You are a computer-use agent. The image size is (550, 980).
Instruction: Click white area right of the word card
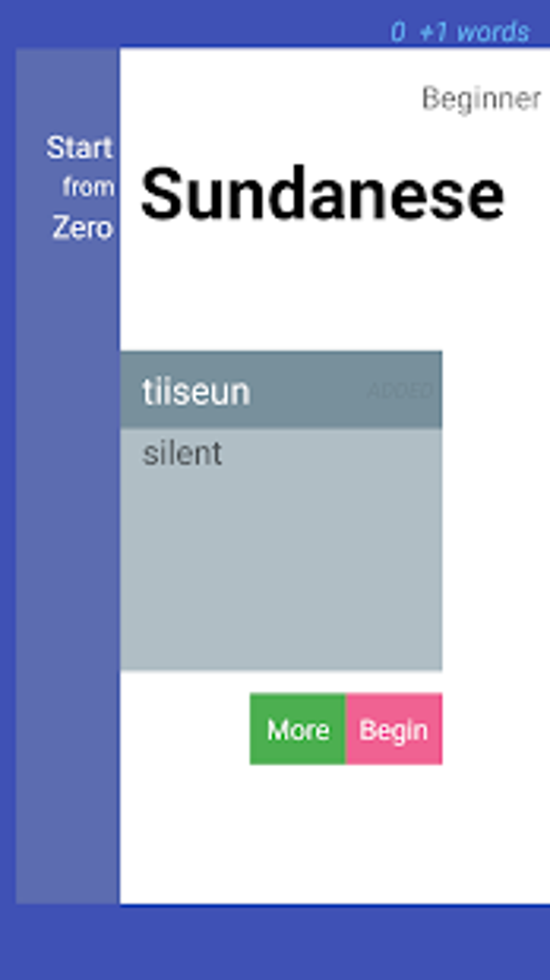click(x=496, y=512)
